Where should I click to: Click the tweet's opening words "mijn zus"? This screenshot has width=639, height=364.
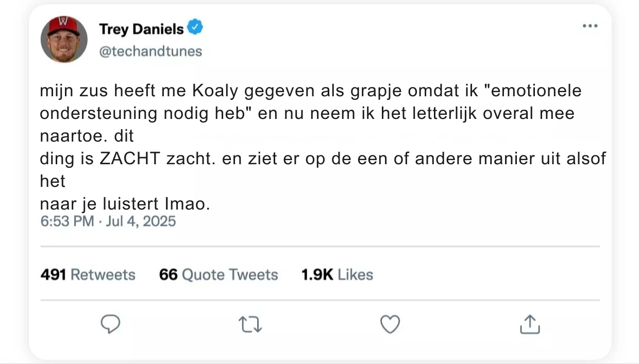pos(66,91)
